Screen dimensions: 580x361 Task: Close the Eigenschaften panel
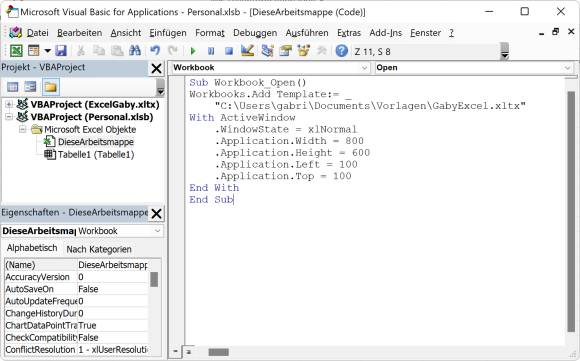point(156,213)
